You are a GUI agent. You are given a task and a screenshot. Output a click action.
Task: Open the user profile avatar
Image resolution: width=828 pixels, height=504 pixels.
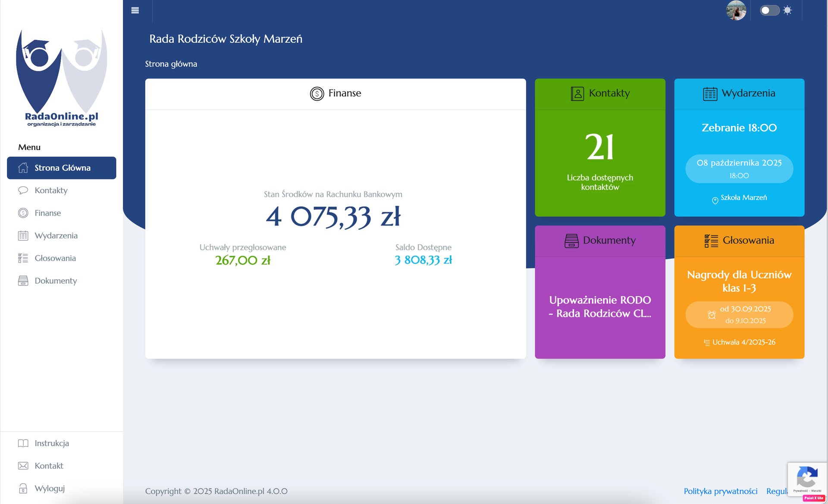[x=736, y=10]
